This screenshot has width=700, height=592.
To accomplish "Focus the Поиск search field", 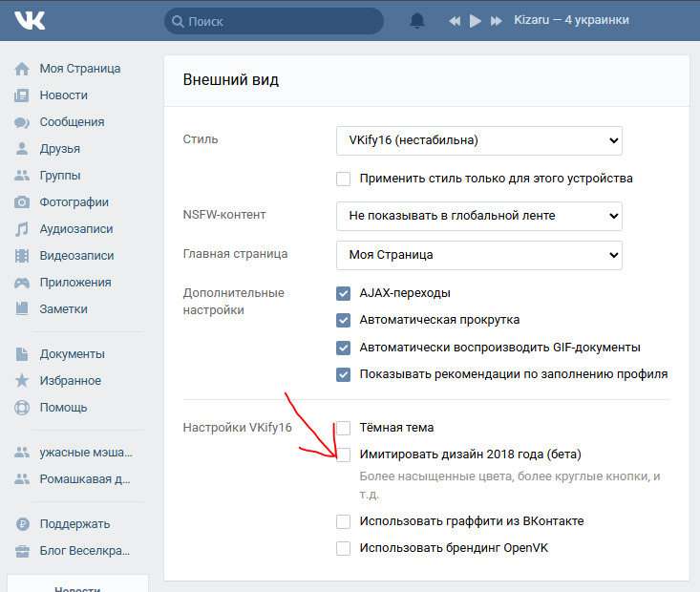I will click(274, 21).
